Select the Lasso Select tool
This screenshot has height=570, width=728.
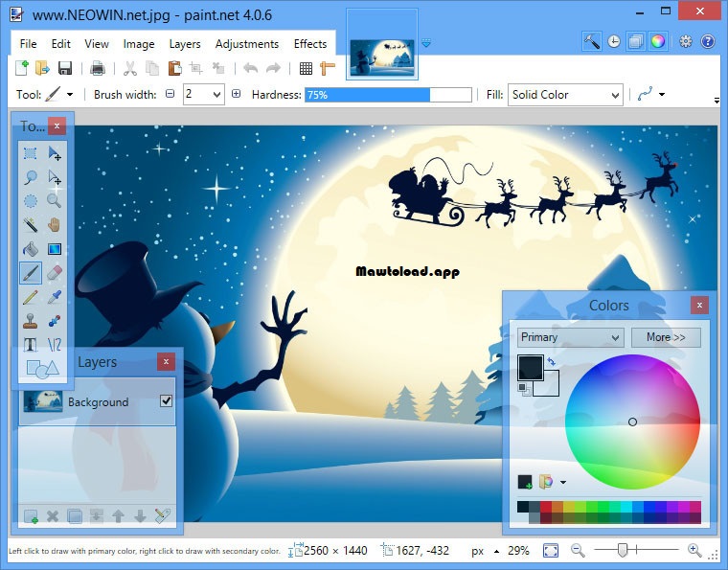(x=31, y=177)
